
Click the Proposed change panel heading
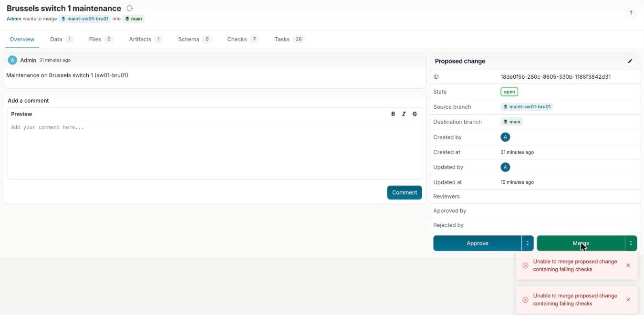point(460,61)
